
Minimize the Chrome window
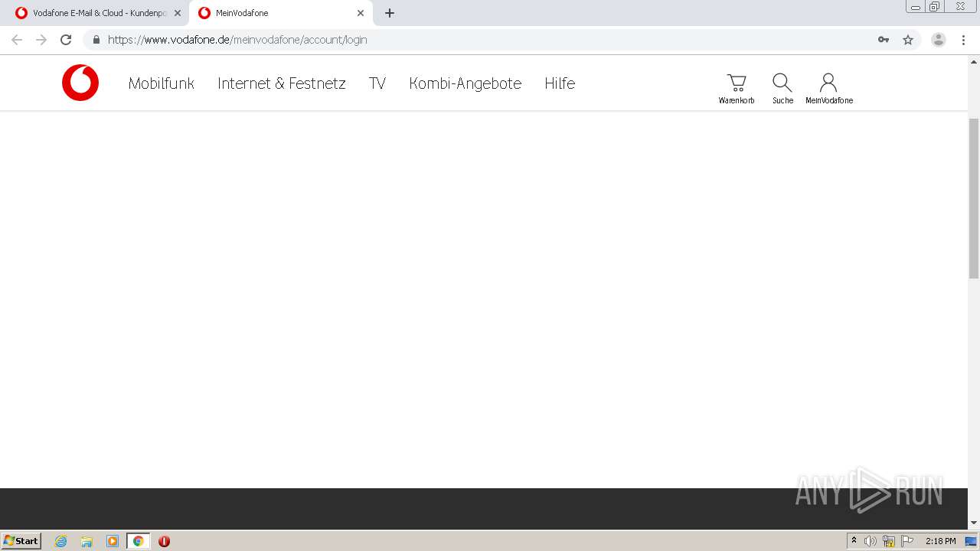pos(916,7)
